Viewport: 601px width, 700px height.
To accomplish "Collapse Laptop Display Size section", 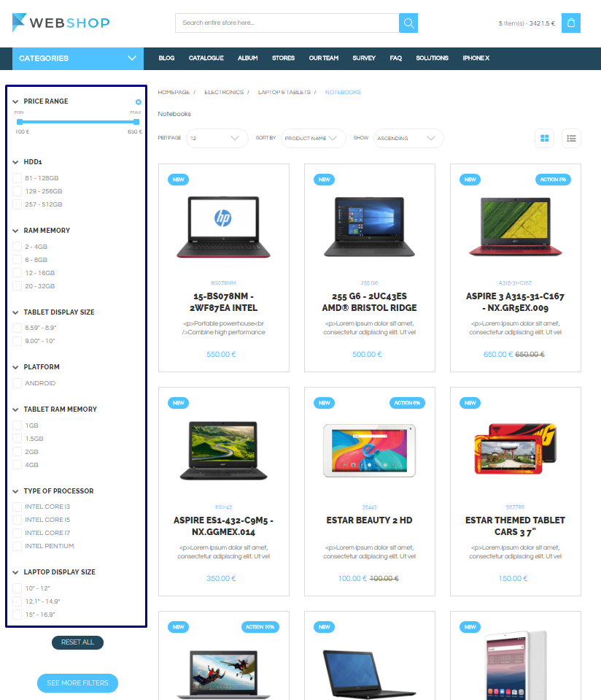I will (x=15, y=572).
